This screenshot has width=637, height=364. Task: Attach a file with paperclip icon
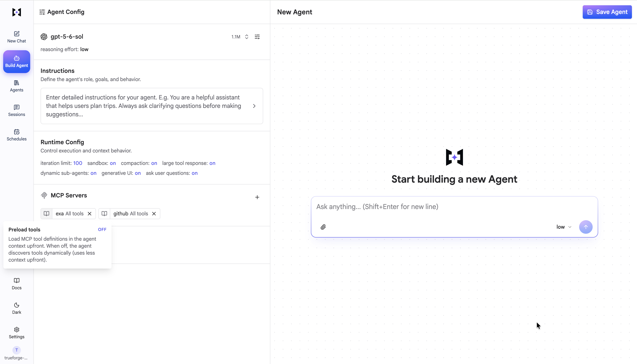pyautogui.click(x=323, y=227)
